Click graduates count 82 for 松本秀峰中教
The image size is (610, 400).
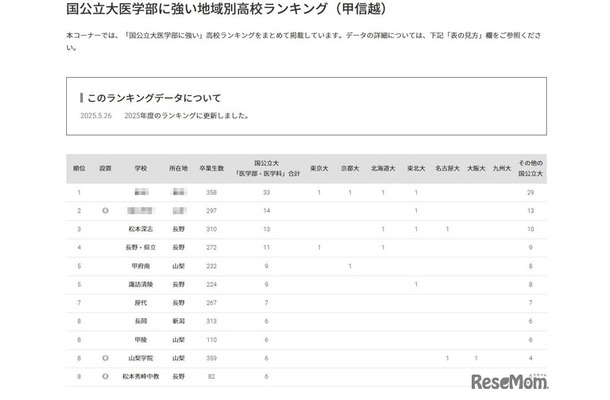[212, 377]
